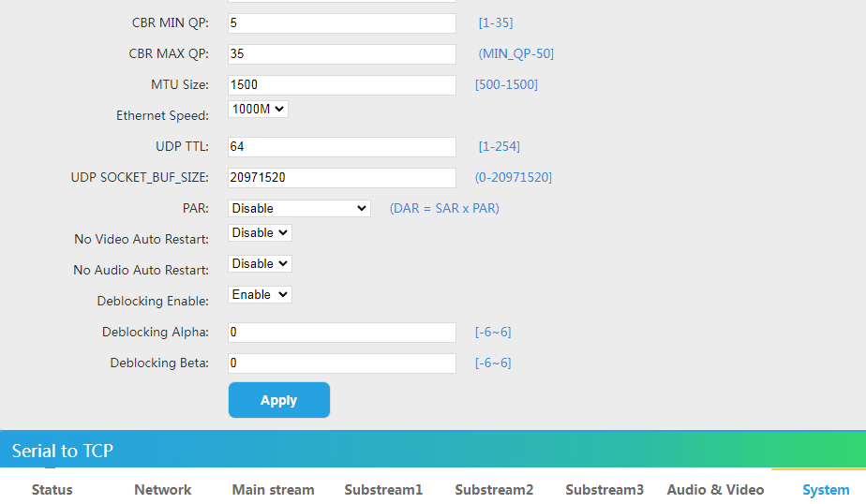Click the Deblocking Alpha label
866x504 pixels.
pyautogui.click(x=156, y=332)
